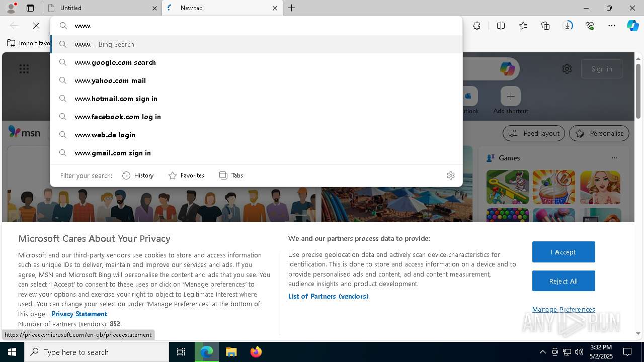Open the Favorites star toolbar icon
This screenshot has width=644, height=362.
[x=523, y=26]
